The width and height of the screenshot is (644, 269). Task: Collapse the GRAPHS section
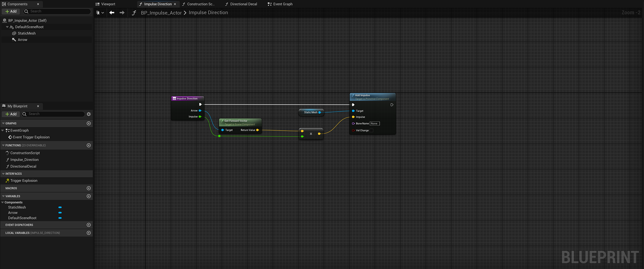(x=3, y=124)
